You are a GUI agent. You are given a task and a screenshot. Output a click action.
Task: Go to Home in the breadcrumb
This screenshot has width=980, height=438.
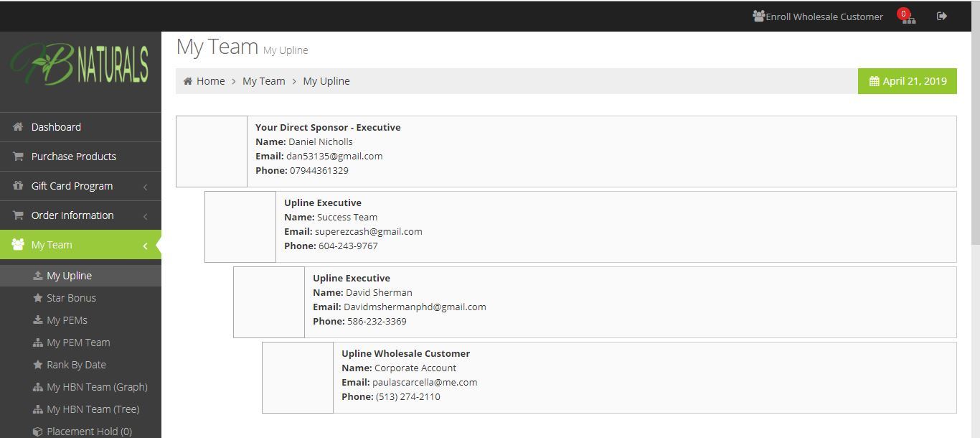[211, 81]
